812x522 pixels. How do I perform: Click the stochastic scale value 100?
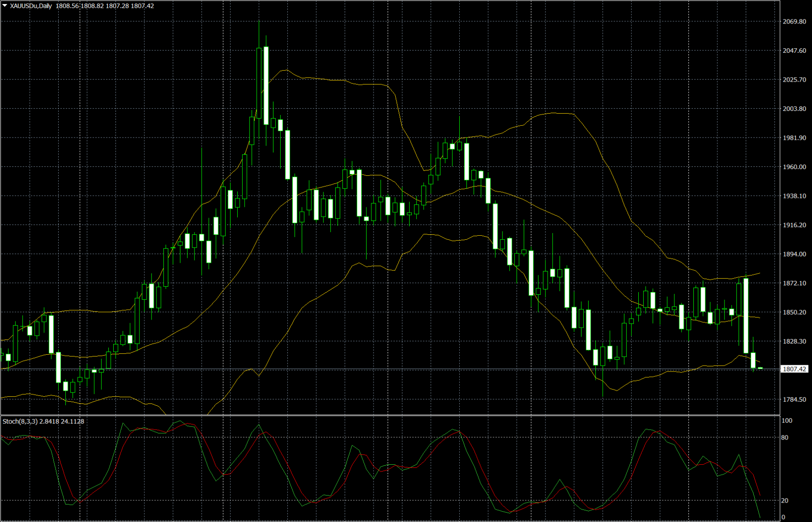click(787, 421)
